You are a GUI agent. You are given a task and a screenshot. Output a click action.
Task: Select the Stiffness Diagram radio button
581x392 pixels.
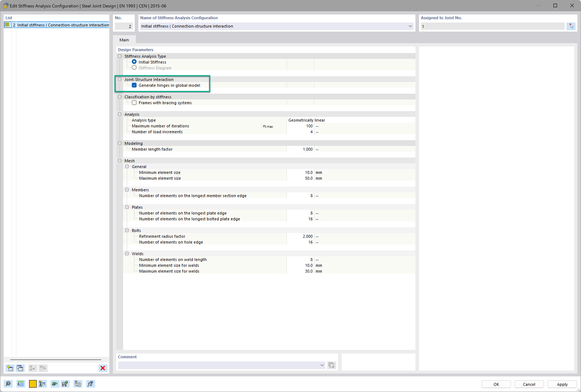134,68
